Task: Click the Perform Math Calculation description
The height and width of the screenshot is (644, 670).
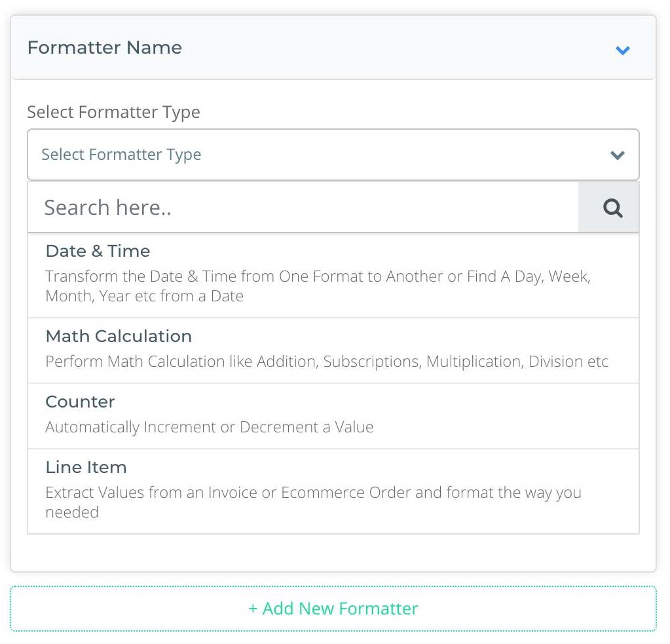Action: coord(326,362)
